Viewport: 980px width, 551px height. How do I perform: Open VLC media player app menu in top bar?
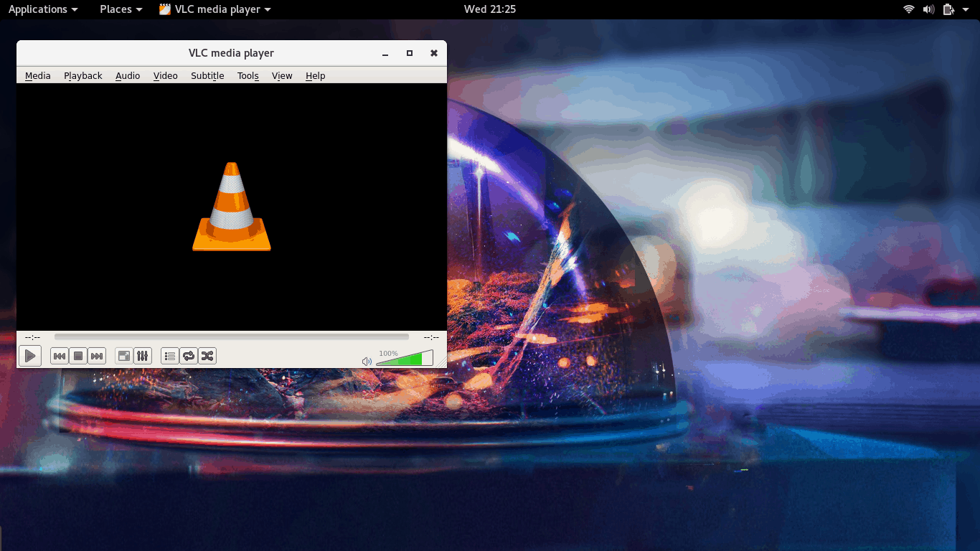tap(215, 9)
